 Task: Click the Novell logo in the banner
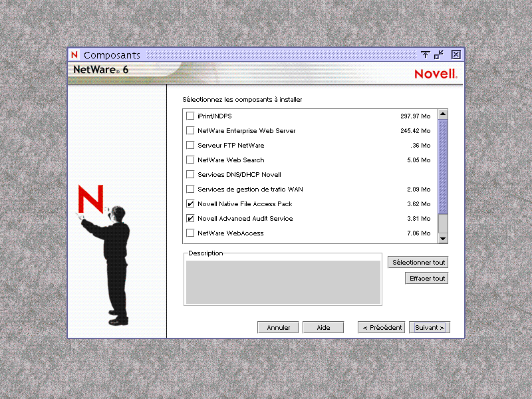(x=436, y=74)
